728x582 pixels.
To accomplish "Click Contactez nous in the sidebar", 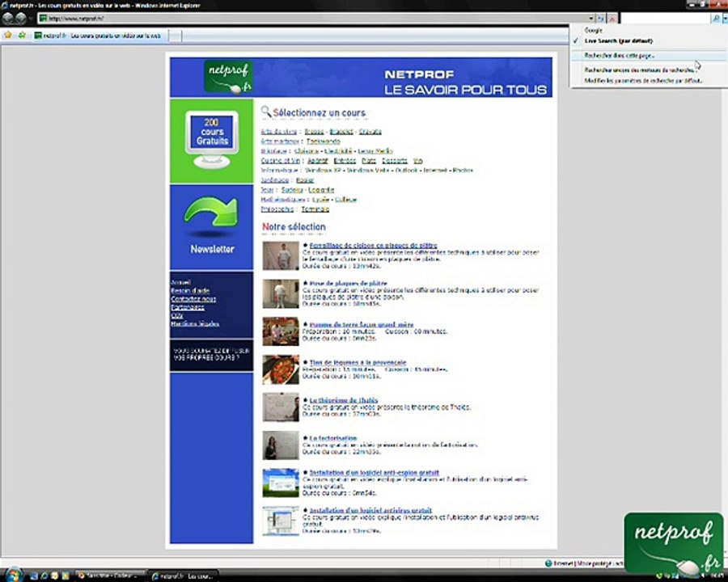I will point(193,299).
